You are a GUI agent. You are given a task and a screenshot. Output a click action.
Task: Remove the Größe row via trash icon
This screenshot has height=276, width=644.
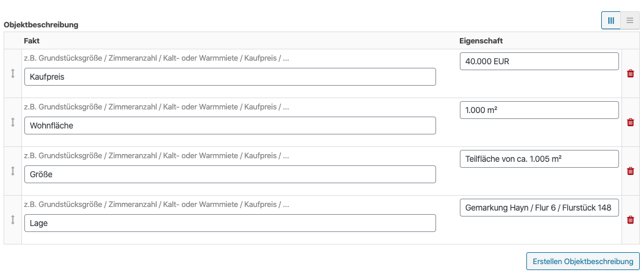click(x=630, y=171)
